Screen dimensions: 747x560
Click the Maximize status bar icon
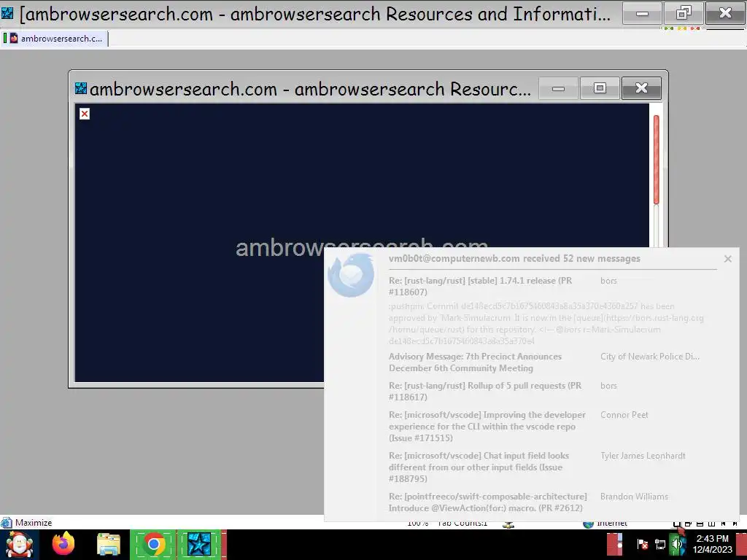pyautogui.click(x=6, y=522)
